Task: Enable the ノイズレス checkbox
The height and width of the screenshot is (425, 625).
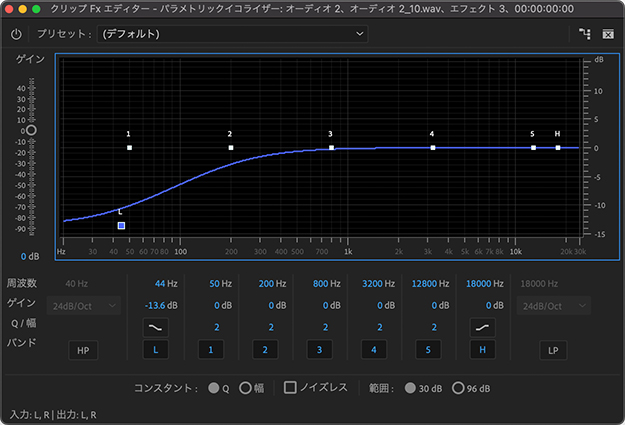Action: [x=291, y=388]
